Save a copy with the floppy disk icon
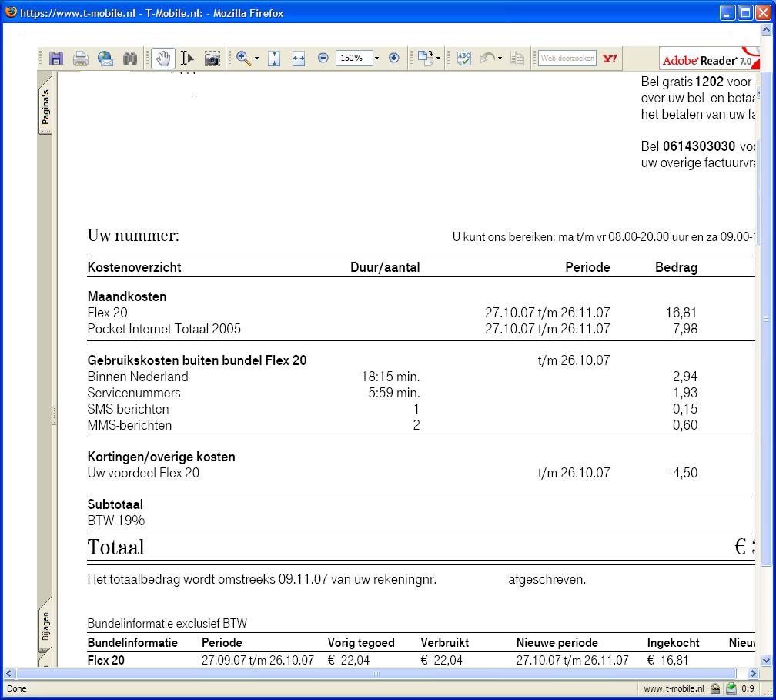This screenshot has width=776, height=700. (56, 59)
